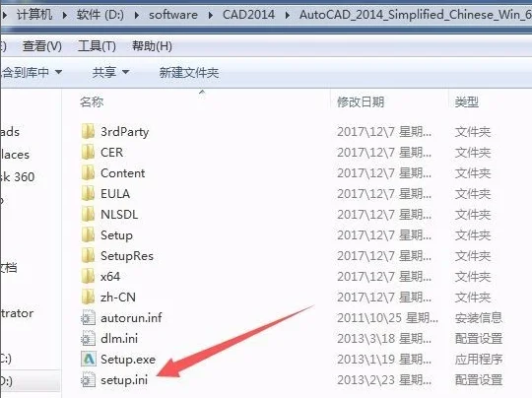Open the 工具(T) menu

97,45
